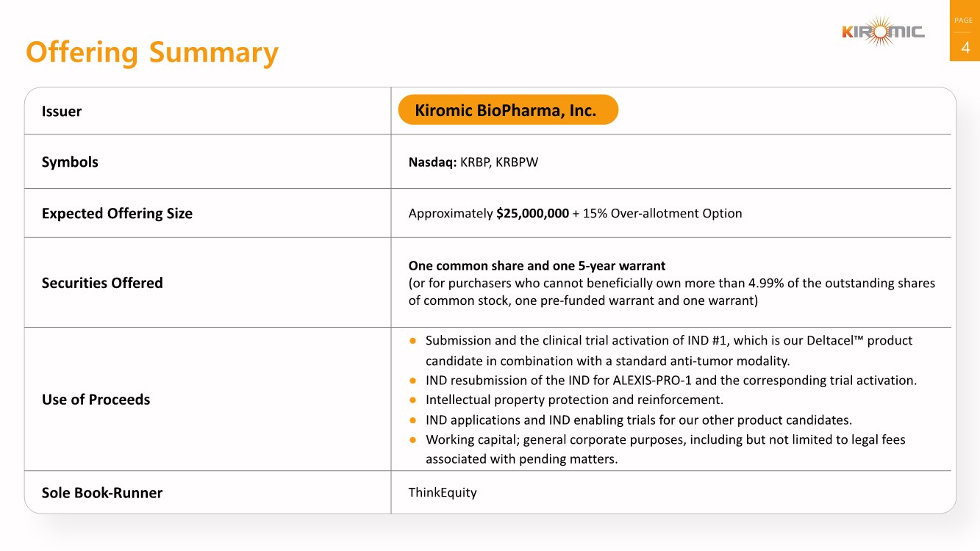This screenshot has width=980, height=551.
Task: Click the 'Sole Book-Runner' row label
Action: click(101, 493)
